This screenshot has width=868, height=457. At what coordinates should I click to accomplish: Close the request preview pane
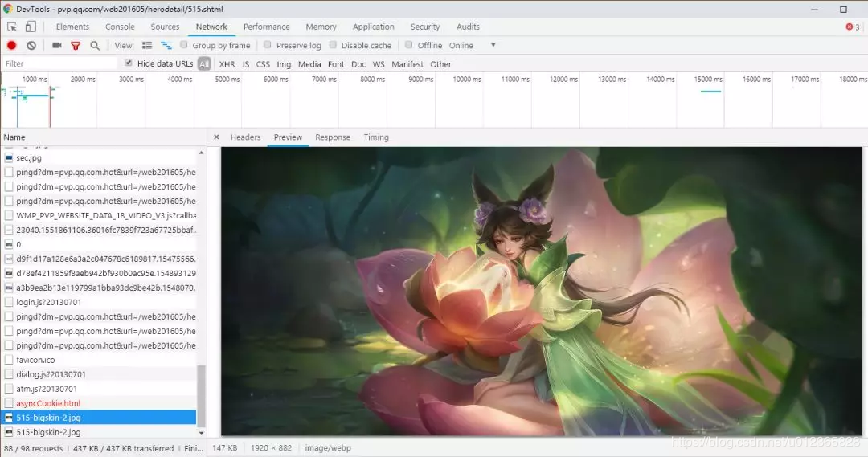coord(216,137)
